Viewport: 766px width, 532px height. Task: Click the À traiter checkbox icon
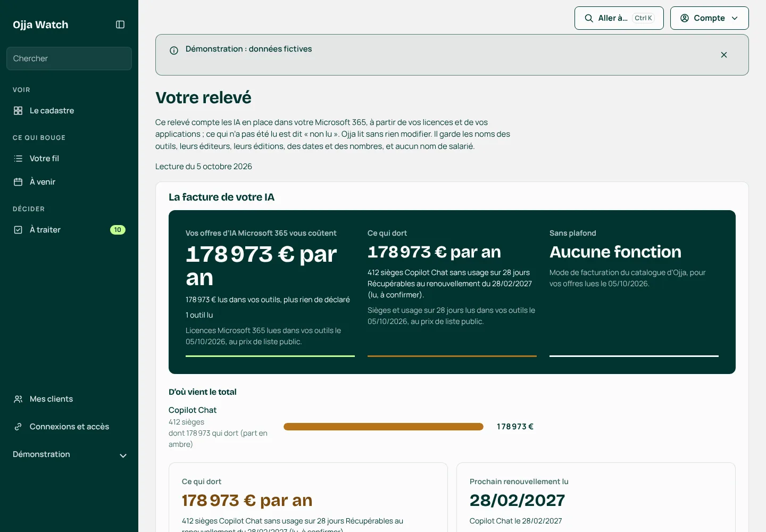18,230
